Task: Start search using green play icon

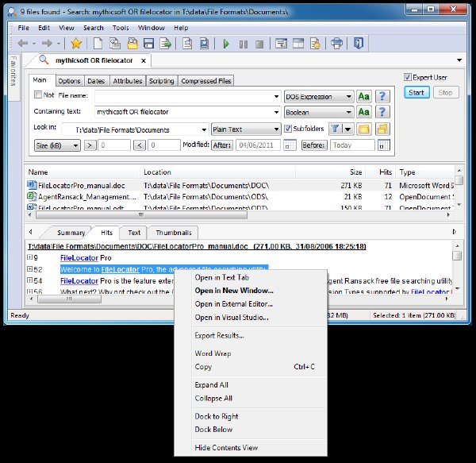Action: [x=226, y=44]
